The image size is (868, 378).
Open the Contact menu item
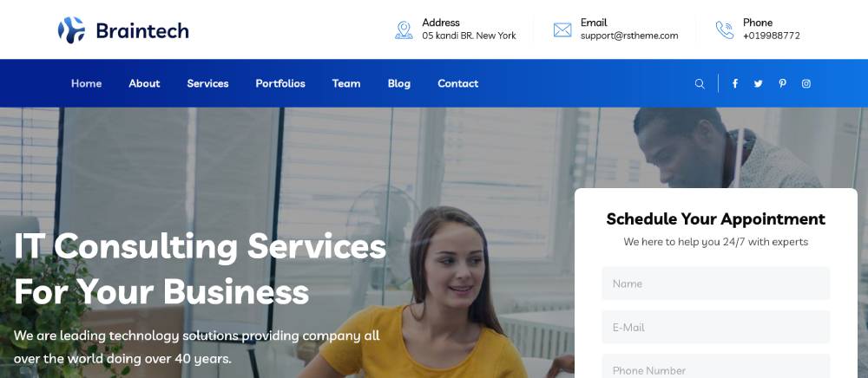(457, 83)
